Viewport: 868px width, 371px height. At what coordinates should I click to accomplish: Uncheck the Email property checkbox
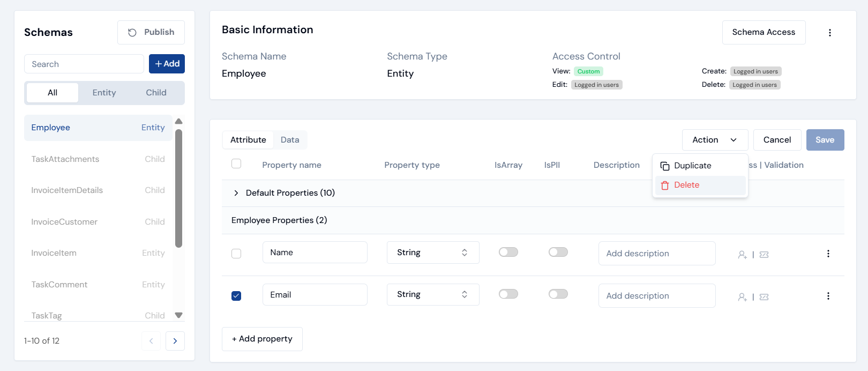point(236,296)
